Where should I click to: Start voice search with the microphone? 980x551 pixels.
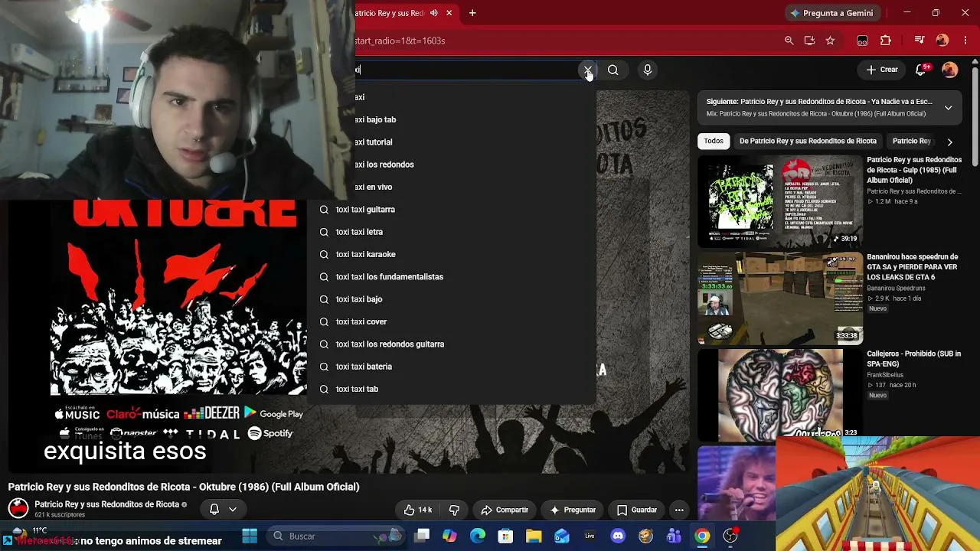(x=648, y=70)
